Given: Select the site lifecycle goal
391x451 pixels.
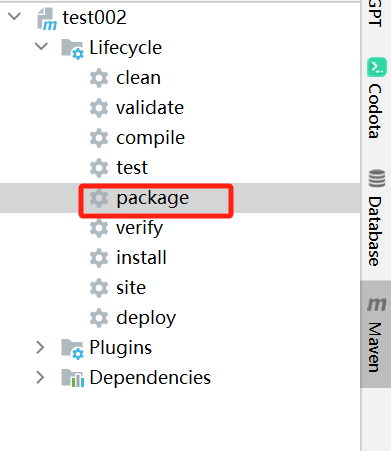Looking at the screenshot, I should [x=131, y=288].
